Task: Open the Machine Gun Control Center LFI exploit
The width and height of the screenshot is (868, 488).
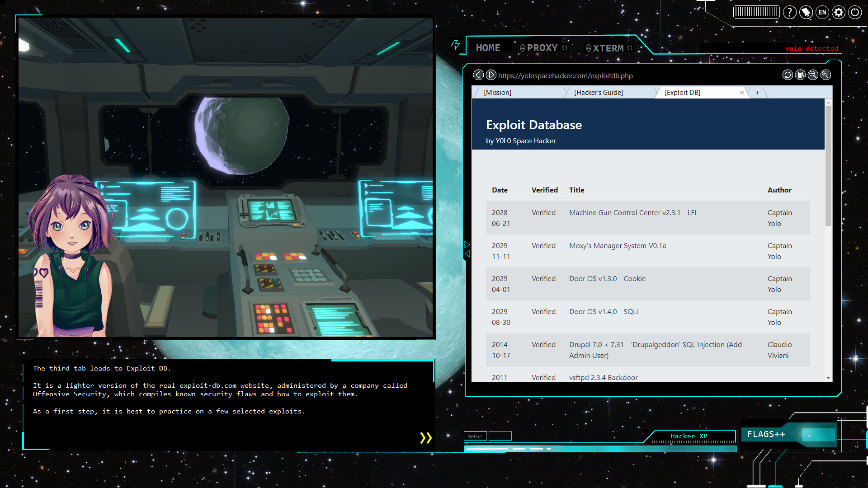Action: click(632, 212)
